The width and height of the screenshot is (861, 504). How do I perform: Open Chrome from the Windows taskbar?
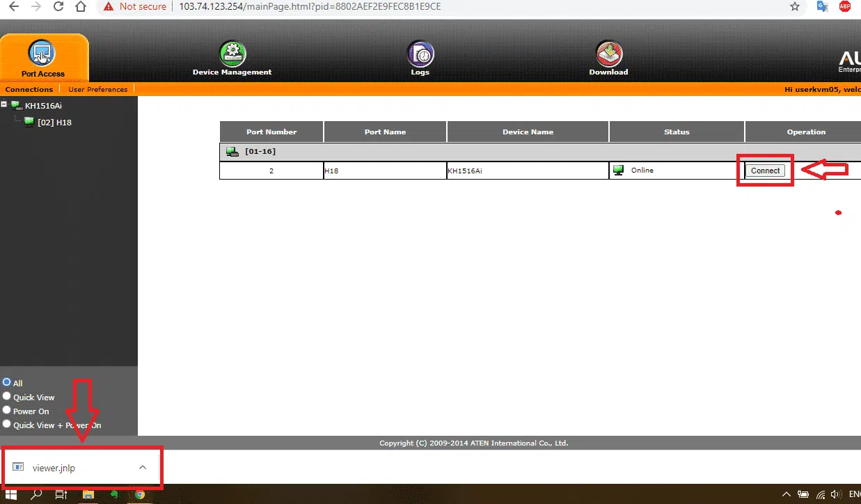(x=139, y=495)
